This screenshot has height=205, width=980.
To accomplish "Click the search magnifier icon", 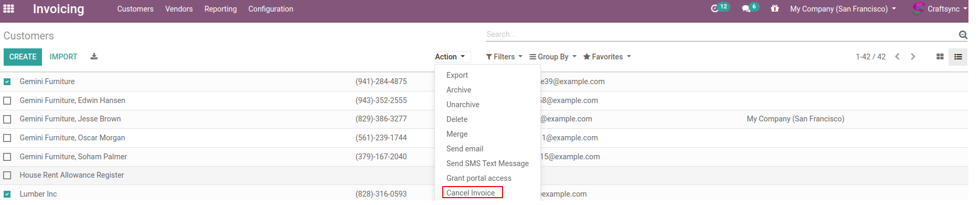I will (963, 35).
